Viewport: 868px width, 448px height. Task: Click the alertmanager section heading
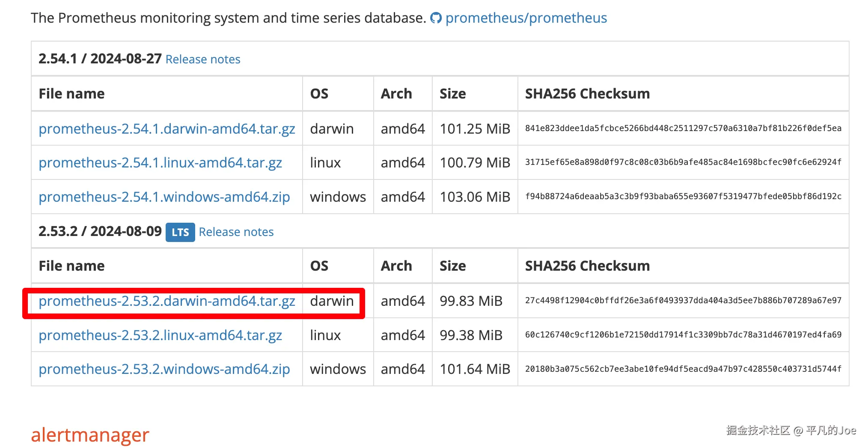coord(90,435)
